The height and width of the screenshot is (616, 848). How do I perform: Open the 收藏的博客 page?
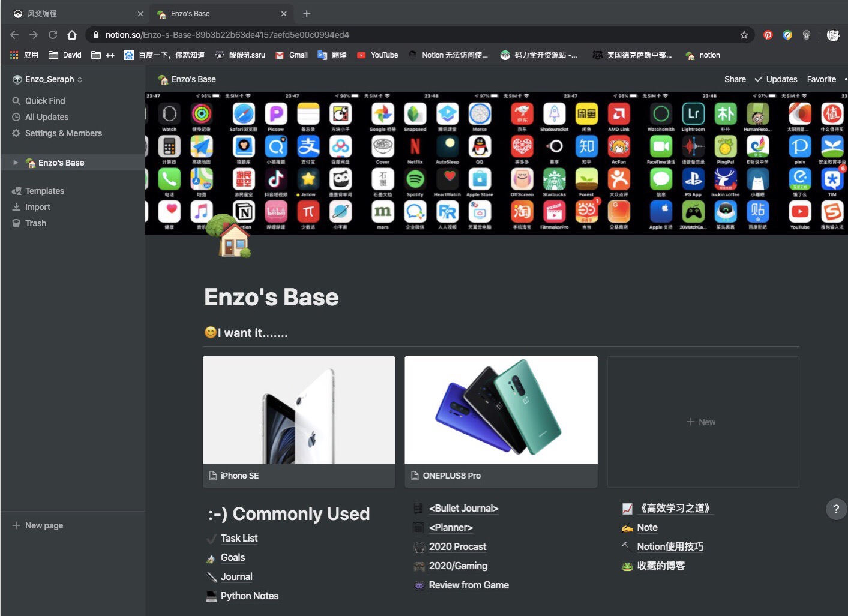point(661,566)
